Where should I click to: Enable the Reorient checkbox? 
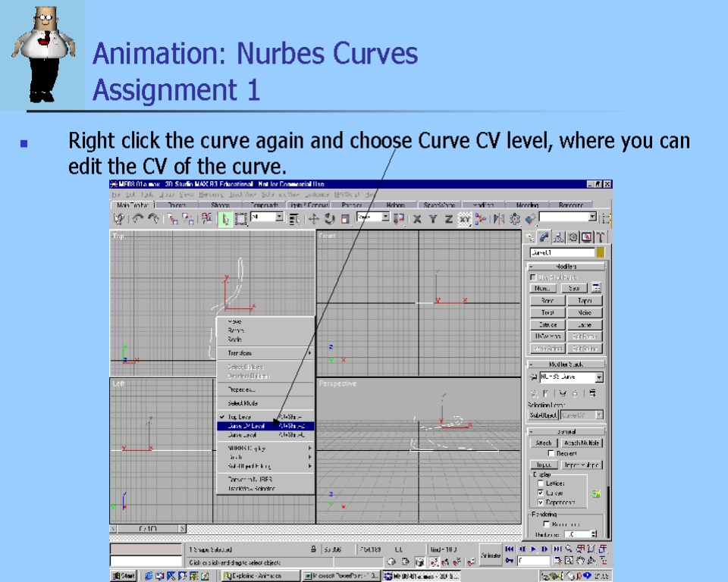tap(551, 453)
